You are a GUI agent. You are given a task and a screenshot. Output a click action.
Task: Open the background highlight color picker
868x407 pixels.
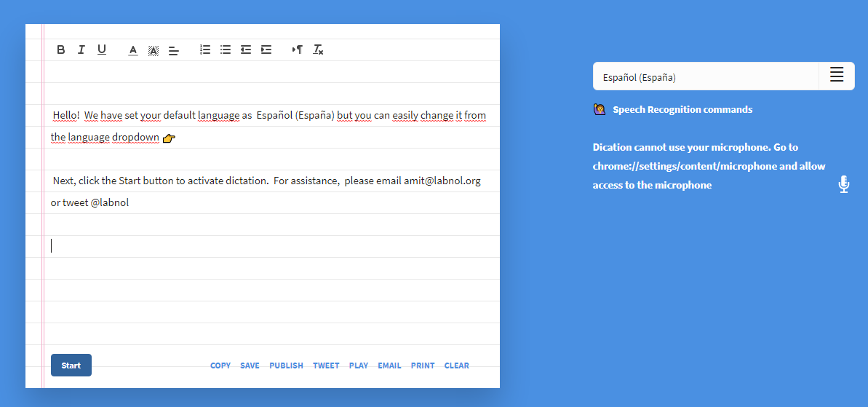tap(154, 50)
